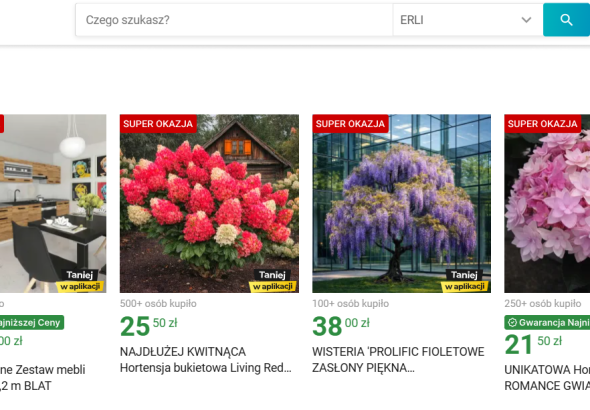
Task: Expand the ERLI category dropdown chevron
Action: point(526,20)
